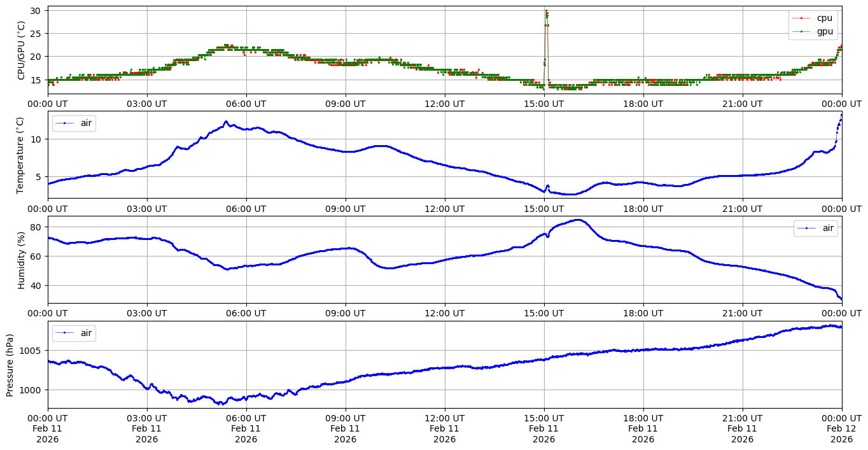The width and height of the screenshot is (868, 450).
Task: Click the humidity curve peak after 15:00 UT
Action: pos(577,220)
